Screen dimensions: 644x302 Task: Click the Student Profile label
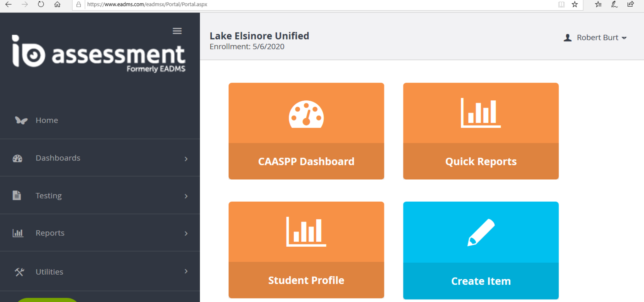[306, 280]
